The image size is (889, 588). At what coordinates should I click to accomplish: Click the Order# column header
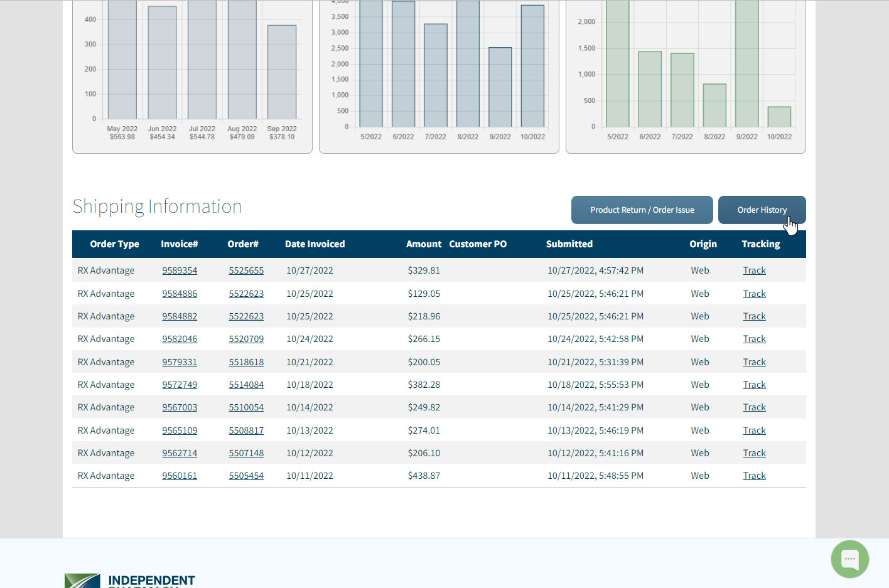(243, 244)
